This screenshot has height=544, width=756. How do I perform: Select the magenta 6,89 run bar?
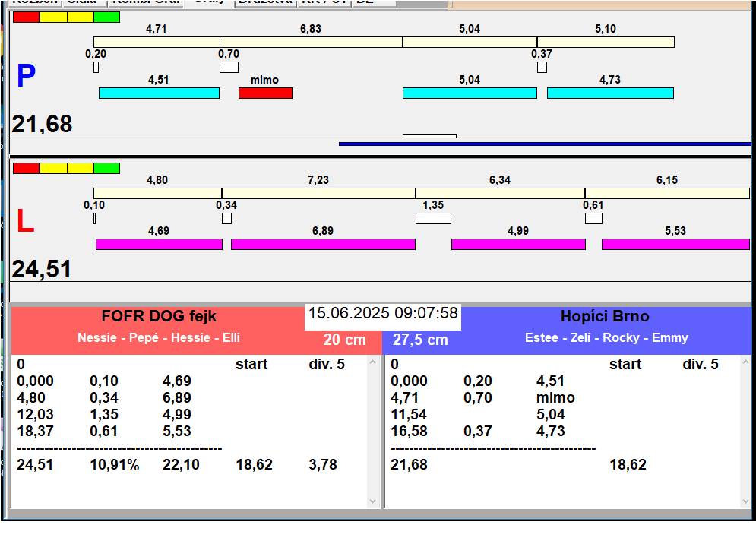(323, 244)
